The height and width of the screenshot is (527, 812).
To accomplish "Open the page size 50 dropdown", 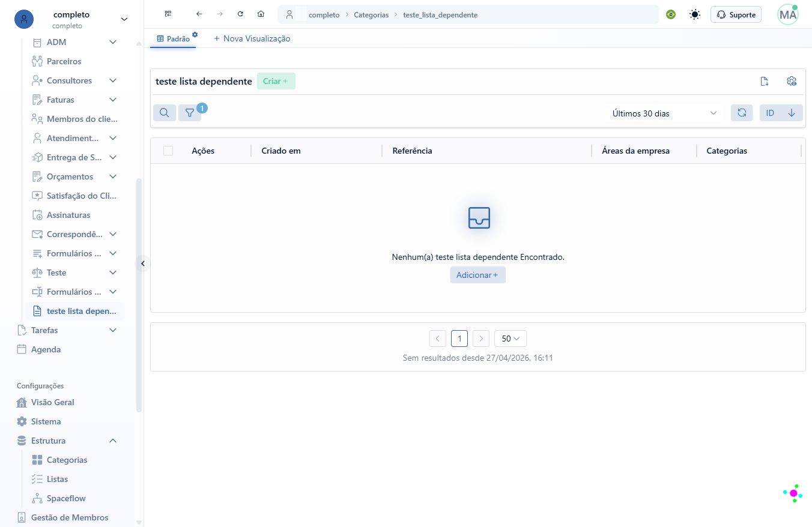I will pos(511,339).
